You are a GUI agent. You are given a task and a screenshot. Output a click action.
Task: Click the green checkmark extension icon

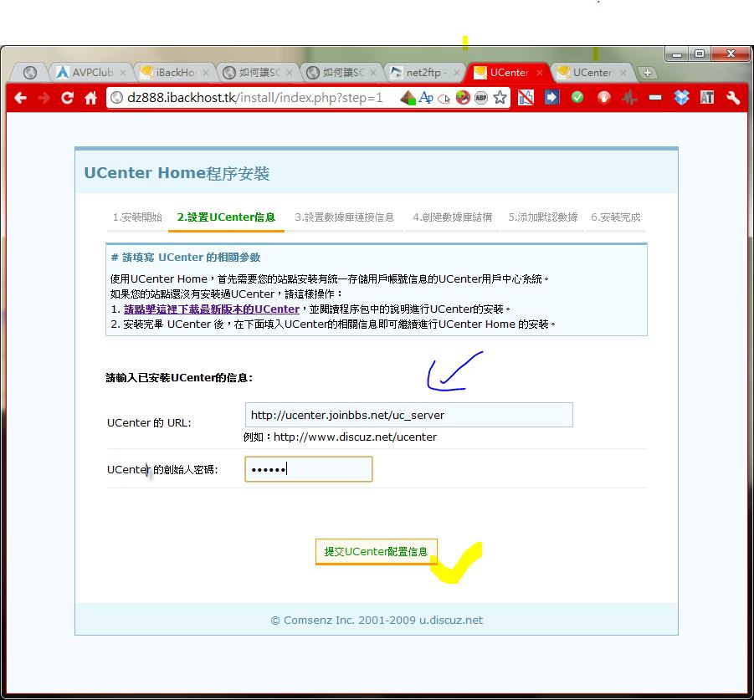tap(577, 98)
